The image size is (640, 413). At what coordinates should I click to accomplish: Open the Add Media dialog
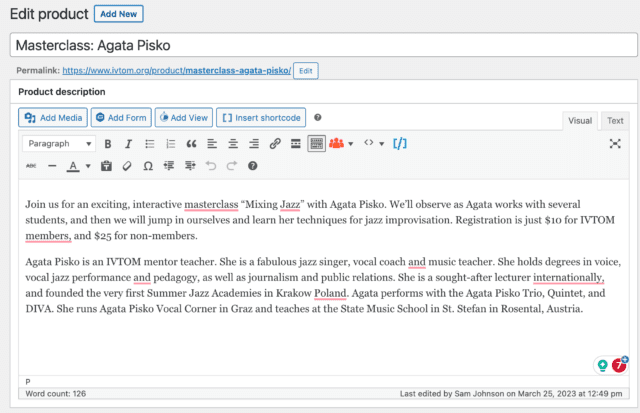(x=54, y=118)
